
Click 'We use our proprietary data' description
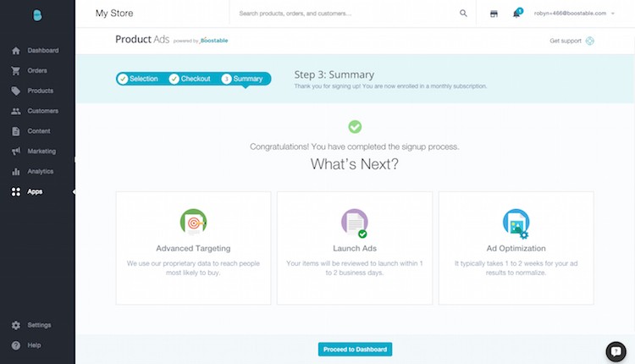click(193, 268)
